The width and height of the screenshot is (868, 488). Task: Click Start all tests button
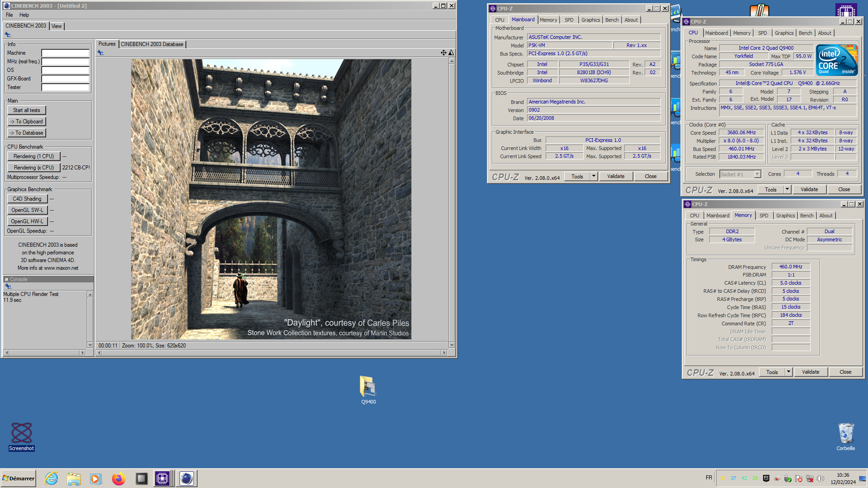[x=26, y=110]
